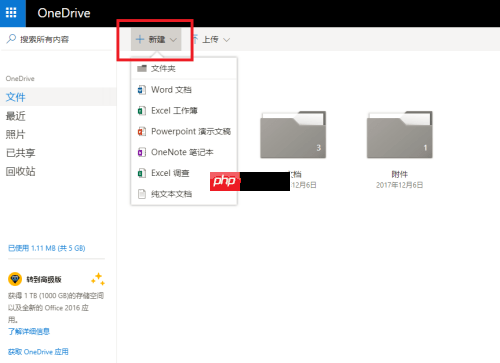
Task: Select Excel 调查 menu entry
Action: point(184,173)
